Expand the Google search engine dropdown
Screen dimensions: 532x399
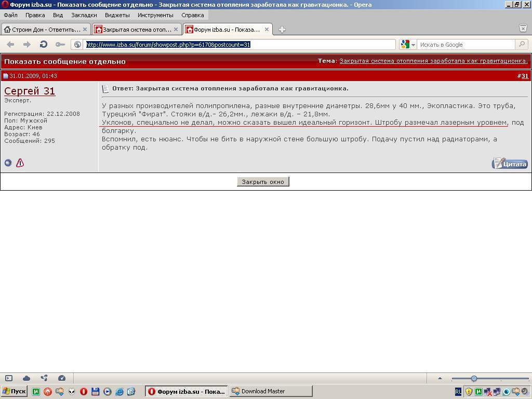coord(413,45)
